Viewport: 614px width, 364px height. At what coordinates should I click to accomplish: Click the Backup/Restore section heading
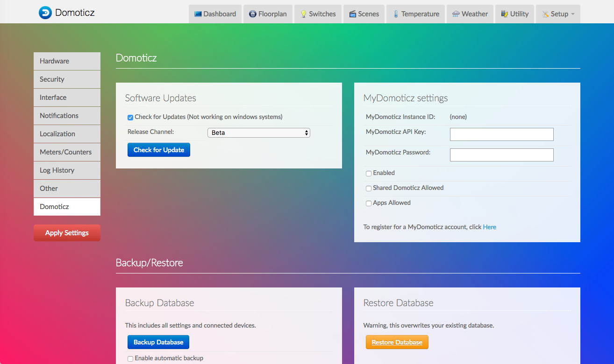click(x=150, y=263)
